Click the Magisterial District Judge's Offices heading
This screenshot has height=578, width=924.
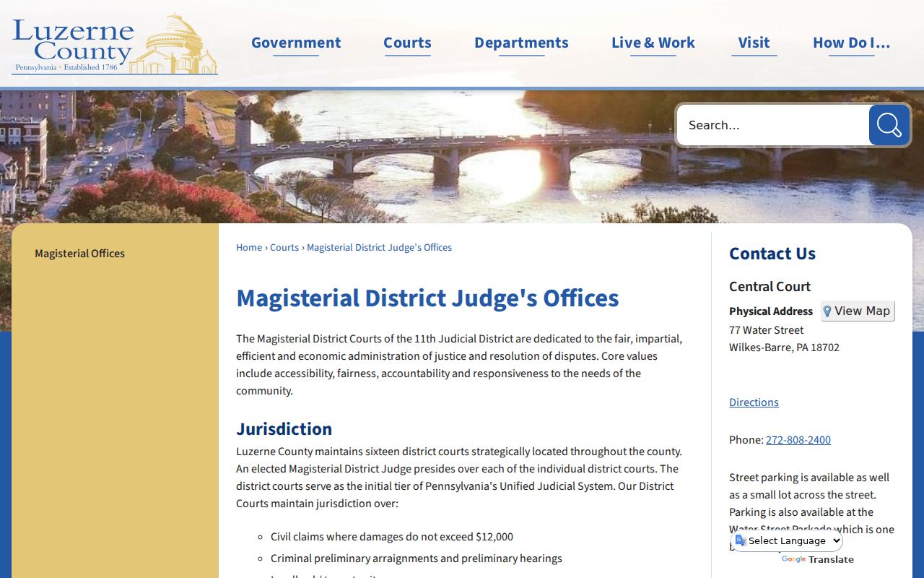click(x=427, y=298)
